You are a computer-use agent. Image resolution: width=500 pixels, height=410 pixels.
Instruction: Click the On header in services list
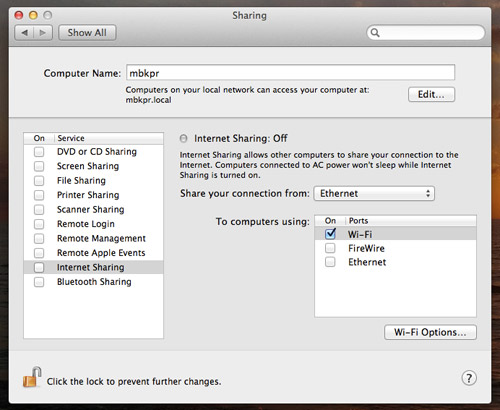[39, 138]
